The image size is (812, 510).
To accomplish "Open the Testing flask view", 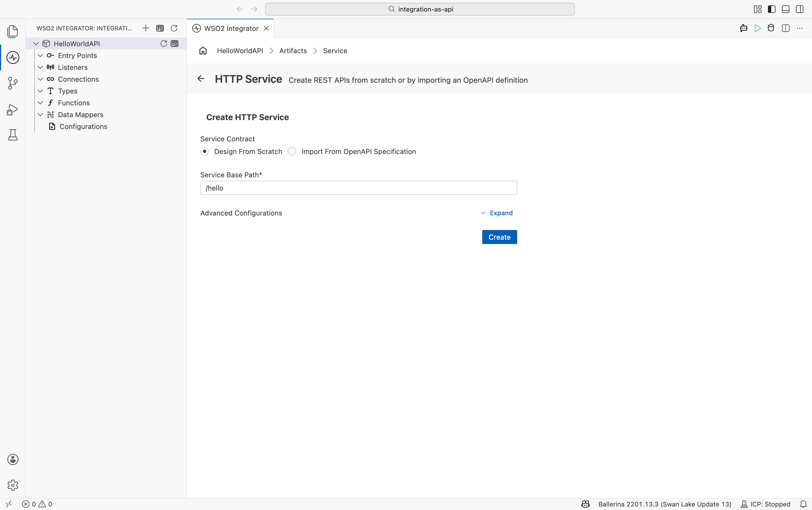I will click(x=13, y=135).
